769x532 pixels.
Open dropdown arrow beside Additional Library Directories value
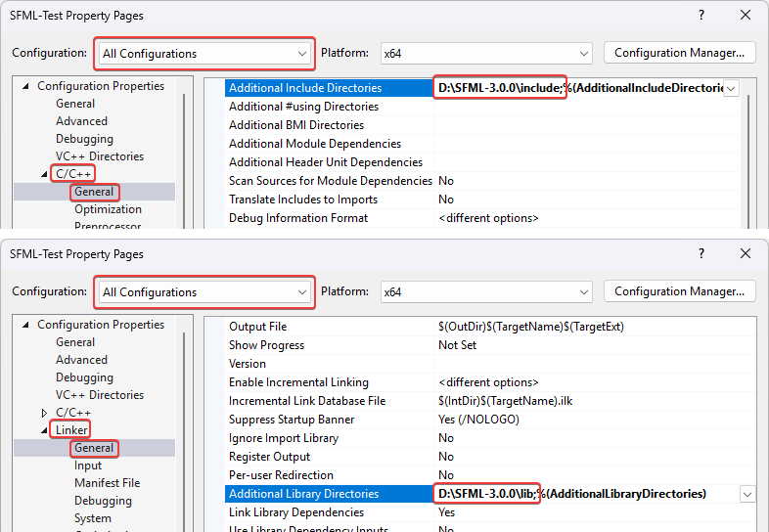(x=747, y=494)
